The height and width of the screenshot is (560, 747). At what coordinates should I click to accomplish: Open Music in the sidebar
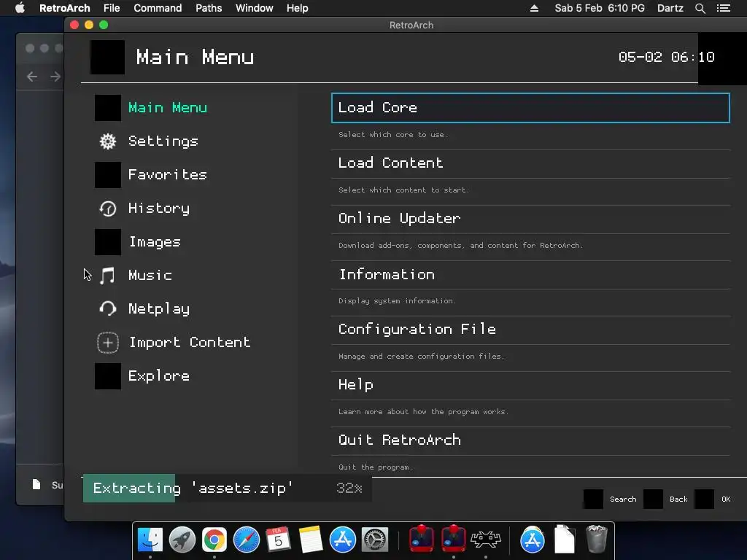[150, 275]
